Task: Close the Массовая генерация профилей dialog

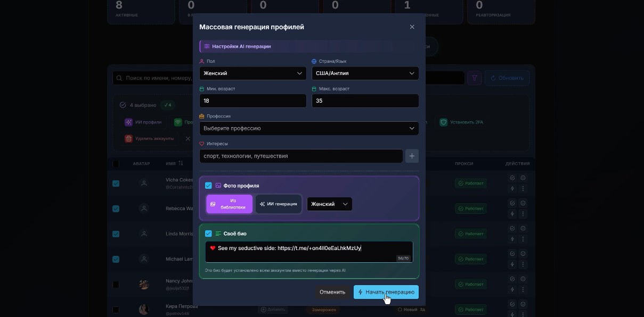Action: (x=412, y=27)
